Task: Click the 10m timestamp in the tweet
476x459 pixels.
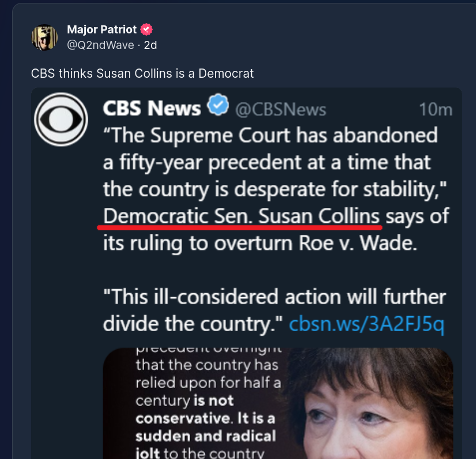Action: (x=436, y=109)
